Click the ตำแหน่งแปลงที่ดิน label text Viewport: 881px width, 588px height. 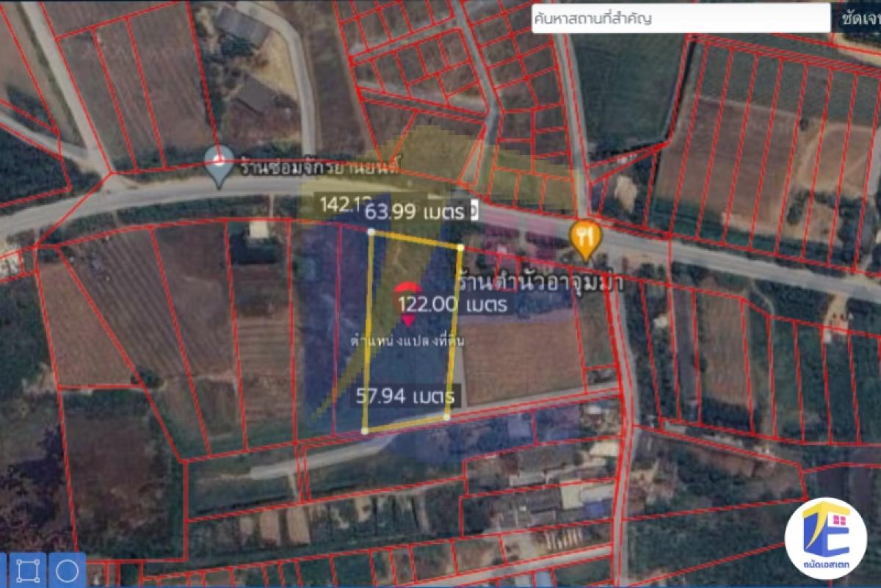point(407,341)
